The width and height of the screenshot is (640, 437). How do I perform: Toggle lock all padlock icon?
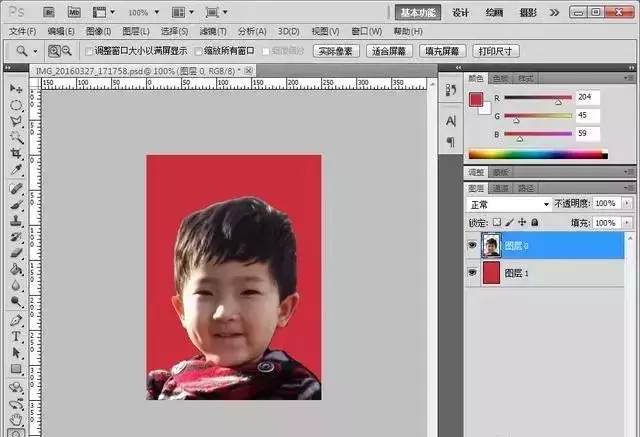pyautogui.click(x=535, y=222)
